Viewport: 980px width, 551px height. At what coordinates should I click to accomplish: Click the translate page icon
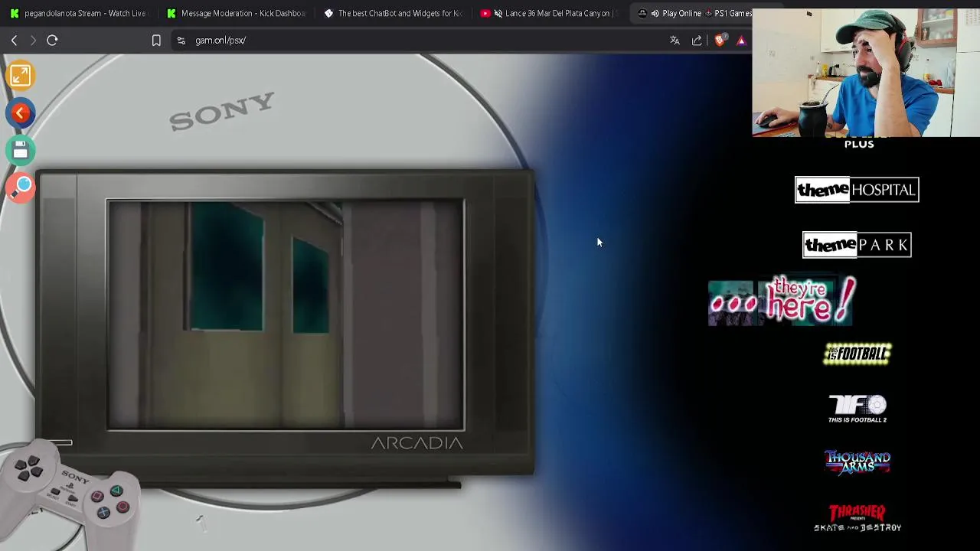pos(675,40)
